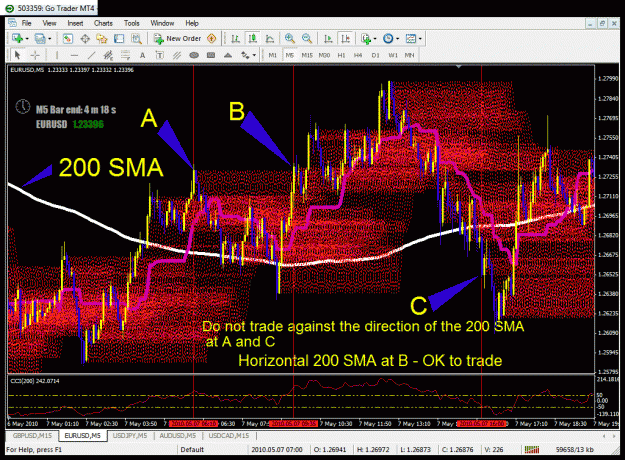
Task: Draw a Vertical Line tool
Action: (57, 55)
